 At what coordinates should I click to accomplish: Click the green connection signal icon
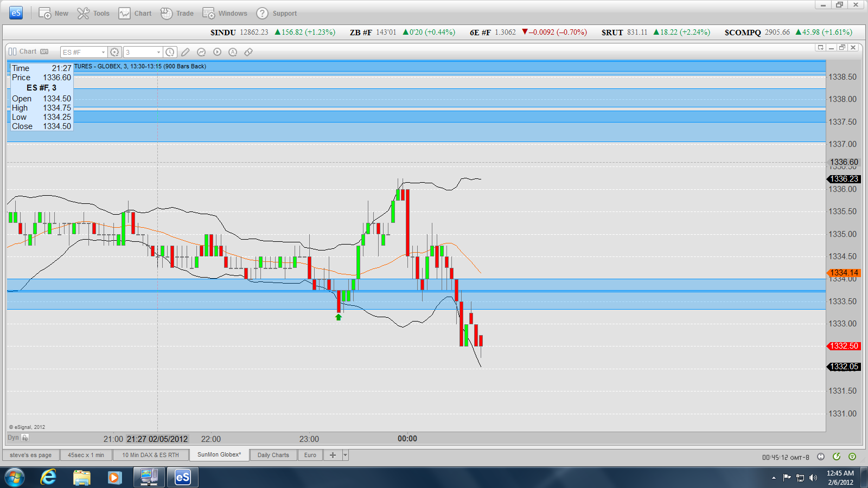(852, 457)
